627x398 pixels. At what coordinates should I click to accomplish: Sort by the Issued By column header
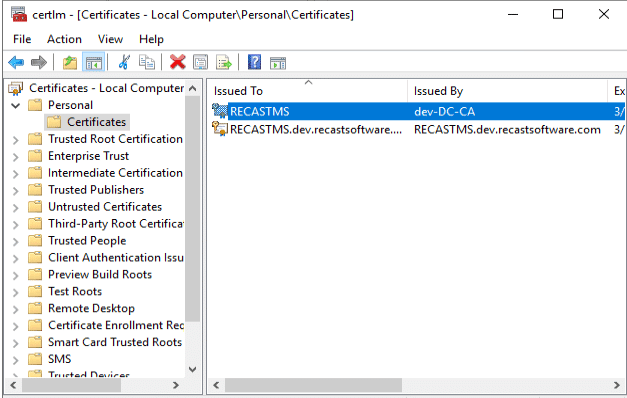pos(507,91)
